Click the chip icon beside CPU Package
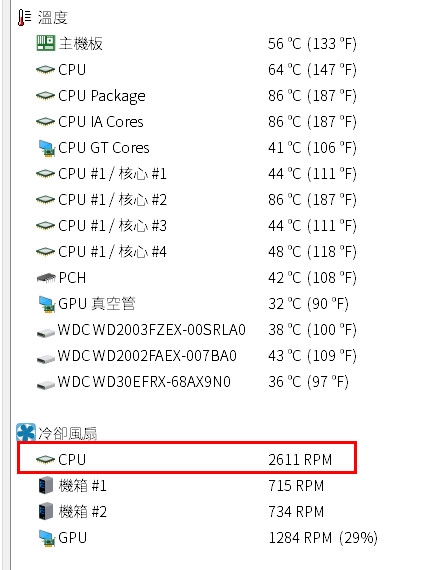The width and height of the screenshot is (427, 570). 45,96
